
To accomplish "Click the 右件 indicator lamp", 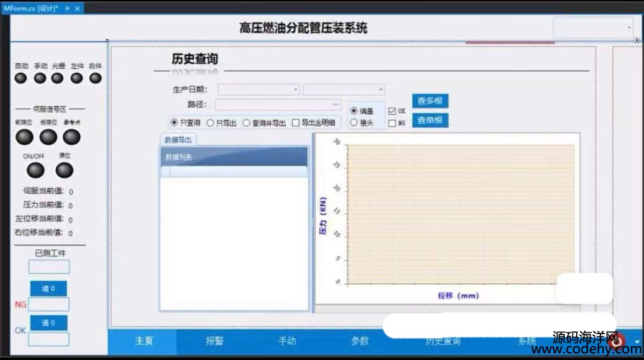I will [96, 78].
